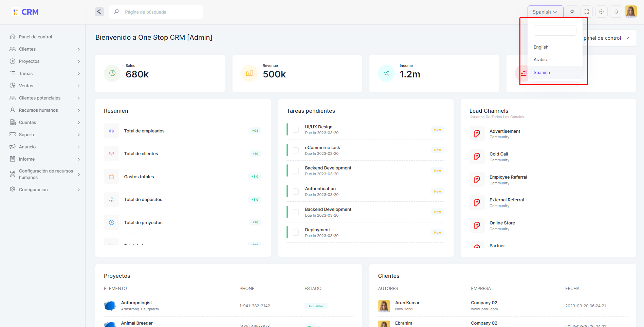The height and width of the screenshot is (327, 644).
Task: Open user profile avatar in the header
Action: tap(630, 12)
